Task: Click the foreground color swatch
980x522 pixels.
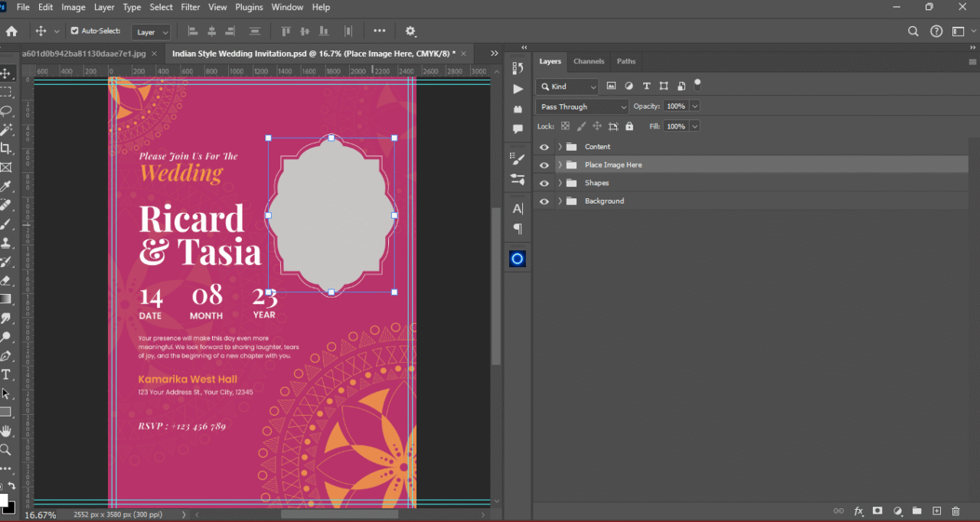Action: [x=3, y=501]
